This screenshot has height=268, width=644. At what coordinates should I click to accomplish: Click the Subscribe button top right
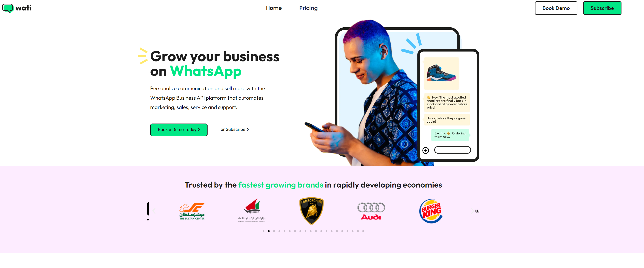pyautogui.click(x=602, y=7)
